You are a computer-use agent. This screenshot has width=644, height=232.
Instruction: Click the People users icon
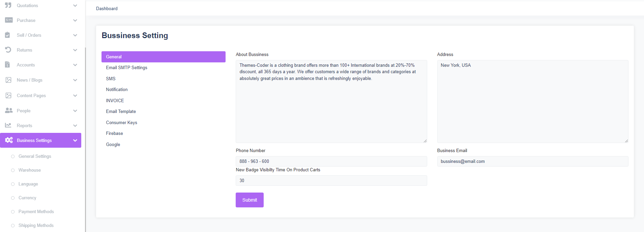tap(8, 110)
